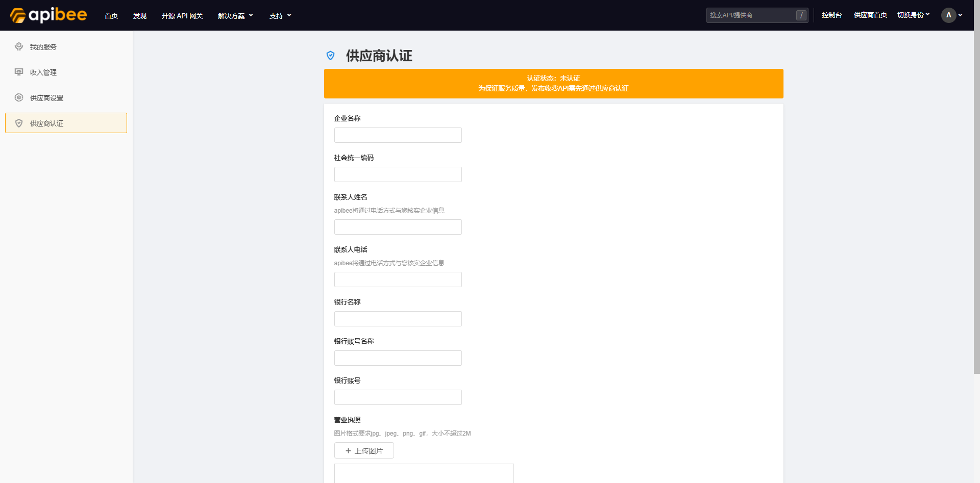The height and width of the screenshot is (483, 980).
Task: Click the 上传图片 upload button
Action: (364, 450)
